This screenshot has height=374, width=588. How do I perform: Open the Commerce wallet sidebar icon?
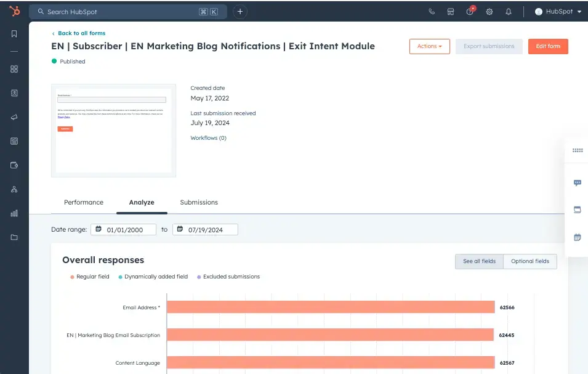(x=14, y=165)
